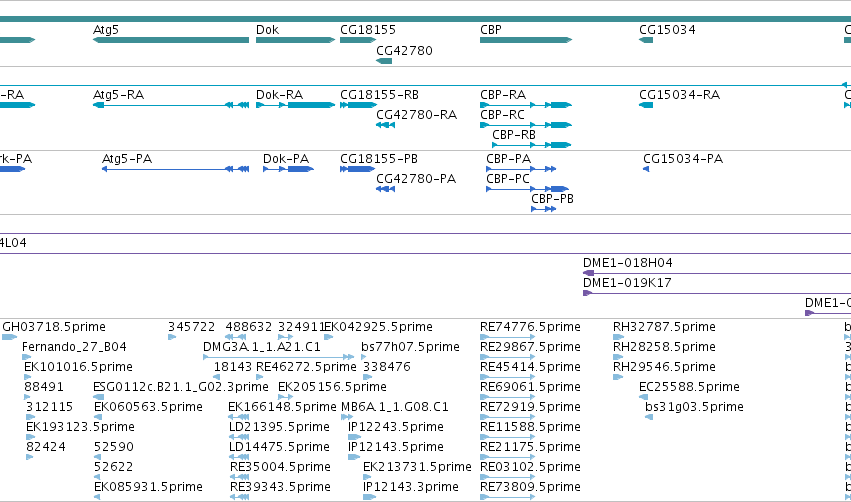851x502 pixels.
Task: Select transcript Dok-RA
Action: point(295,105)
